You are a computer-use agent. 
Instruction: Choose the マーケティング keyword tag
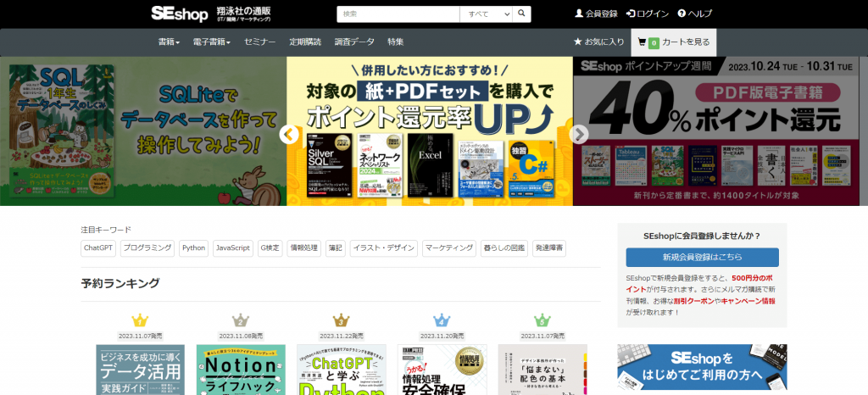(x=449, y=248)
